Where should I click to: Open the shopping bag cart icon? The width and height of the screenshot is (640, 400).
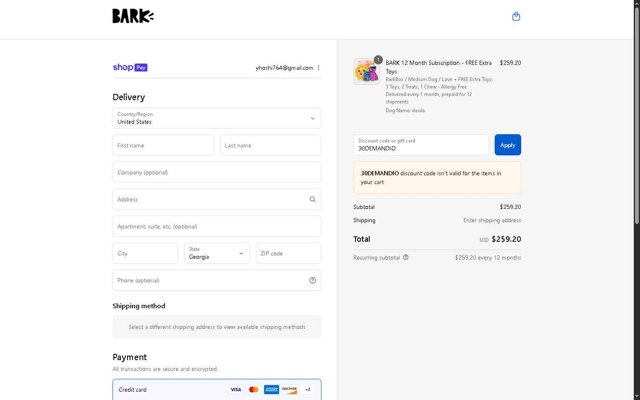coord(516,16)
